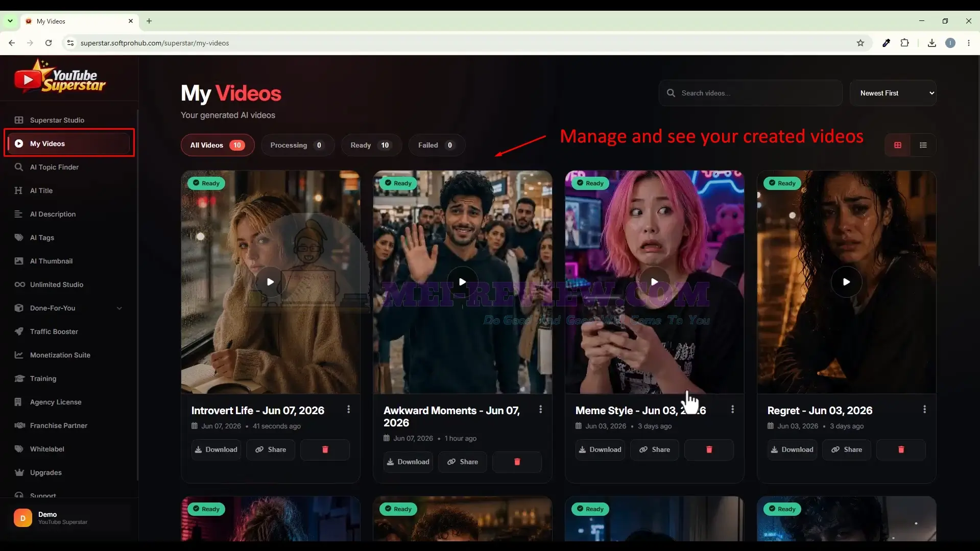Open Unlimited Studio in sidebar
Image resolution: width=980 pixels, height=551 pixels.
69,284
